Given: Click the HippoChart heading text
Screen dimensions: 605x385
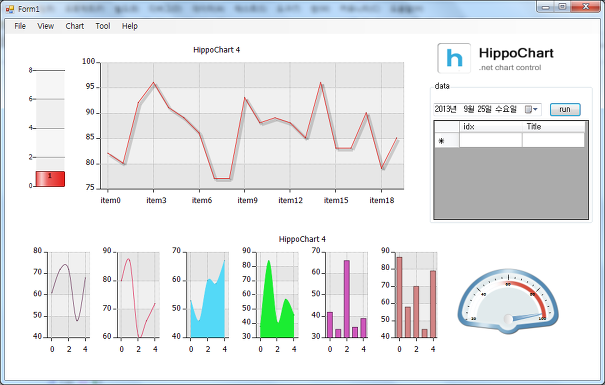Looking at the screenshot, I should point(516,53).
